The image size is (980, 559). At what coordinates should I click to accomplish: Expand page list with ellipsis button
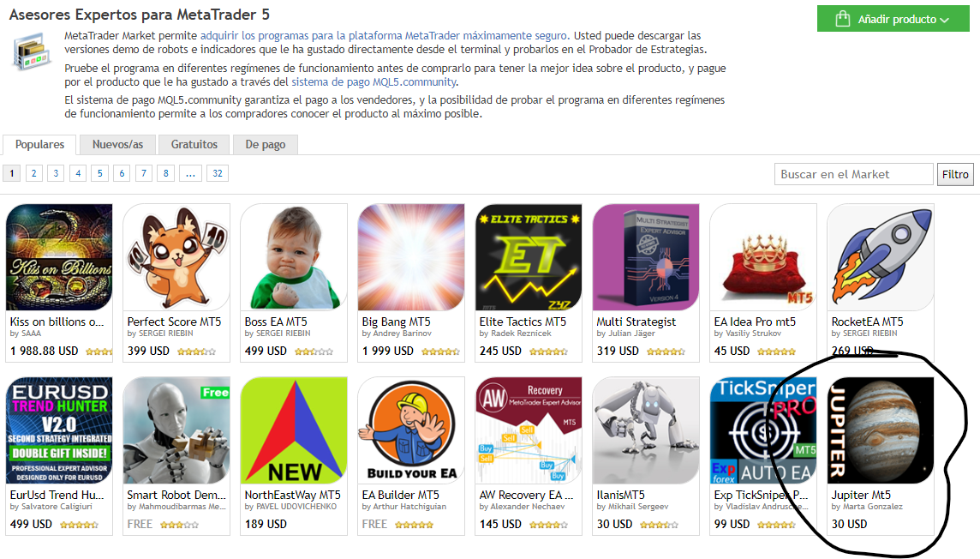[190, 173]
